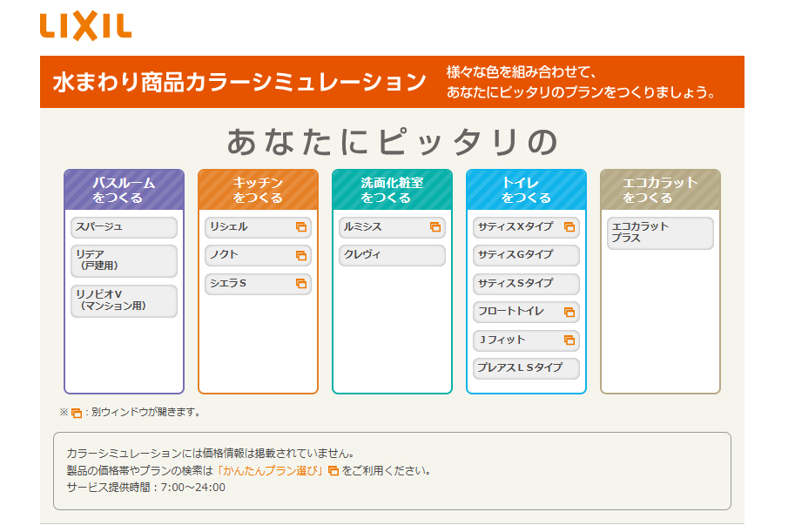Follow the かんたんプラン選び link
Image resolution: width=795 pixels, height=532 pixels.
[270, 471]
